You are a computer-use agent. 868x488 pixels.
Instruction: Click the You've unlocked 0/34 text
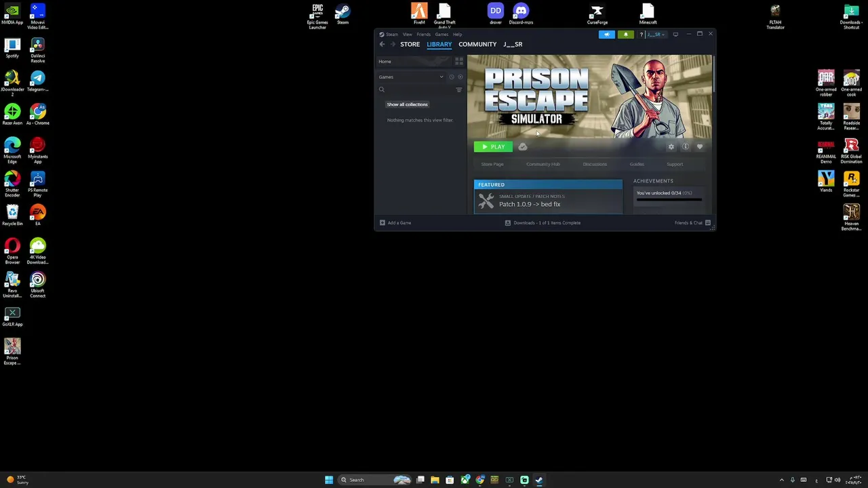664,193
